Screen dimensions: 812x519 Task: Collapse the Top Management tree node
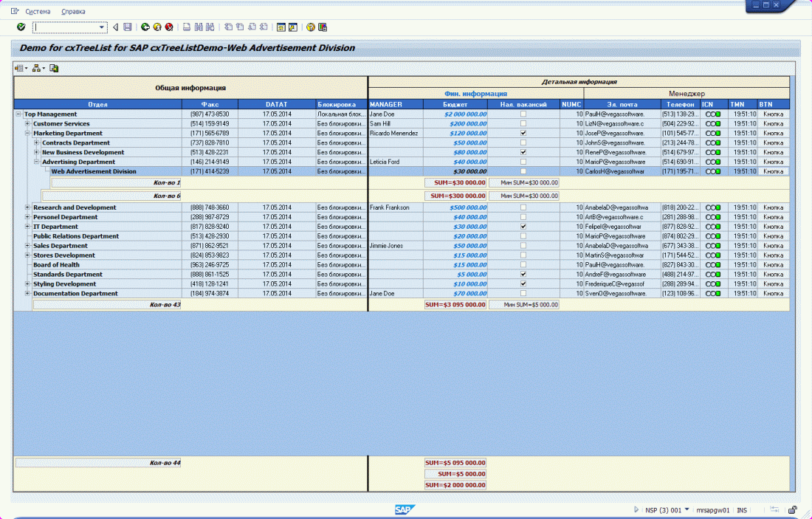(x=18, y=114)
